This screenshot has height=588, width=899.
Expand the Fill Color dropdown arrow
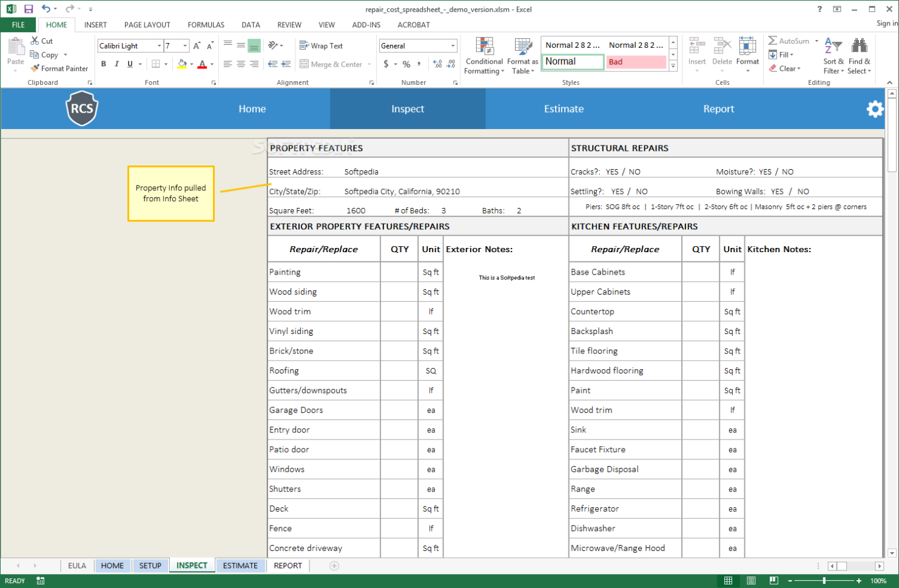(192, 64)
